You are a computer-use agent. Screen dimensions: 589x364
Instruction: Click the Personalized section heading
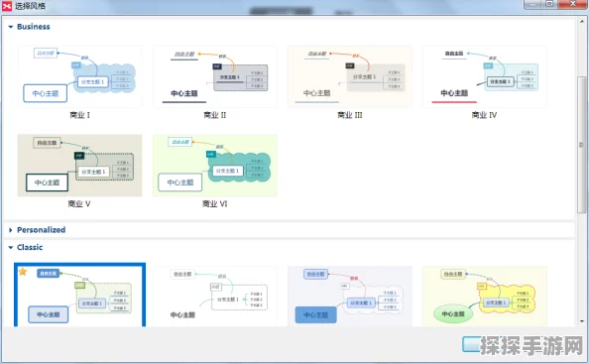click(42, 230)
